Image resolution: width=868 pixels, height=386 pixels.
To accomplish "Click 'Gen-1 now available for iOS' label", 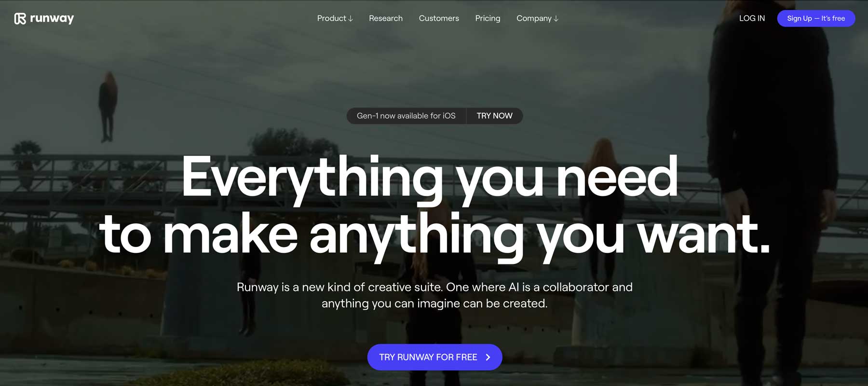I will coord(406,116).
